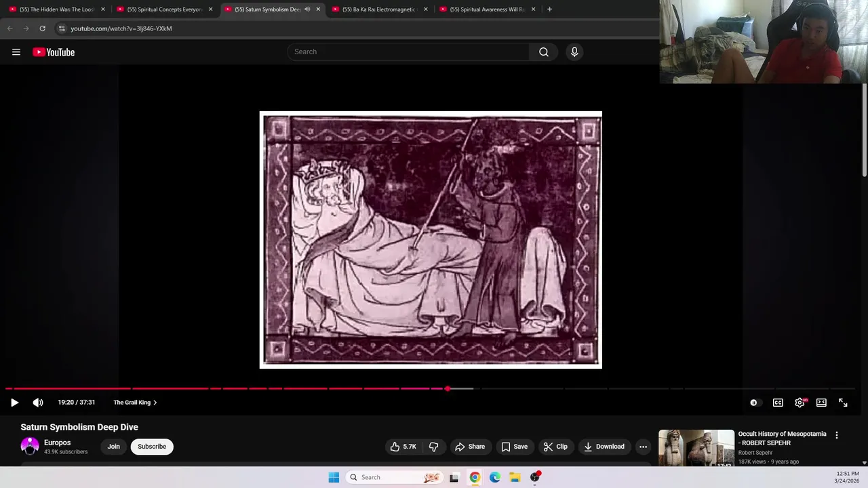The image size is (868, 488).
Task: Open more actions three-dot menu under the video
Action: click(643, 447)
